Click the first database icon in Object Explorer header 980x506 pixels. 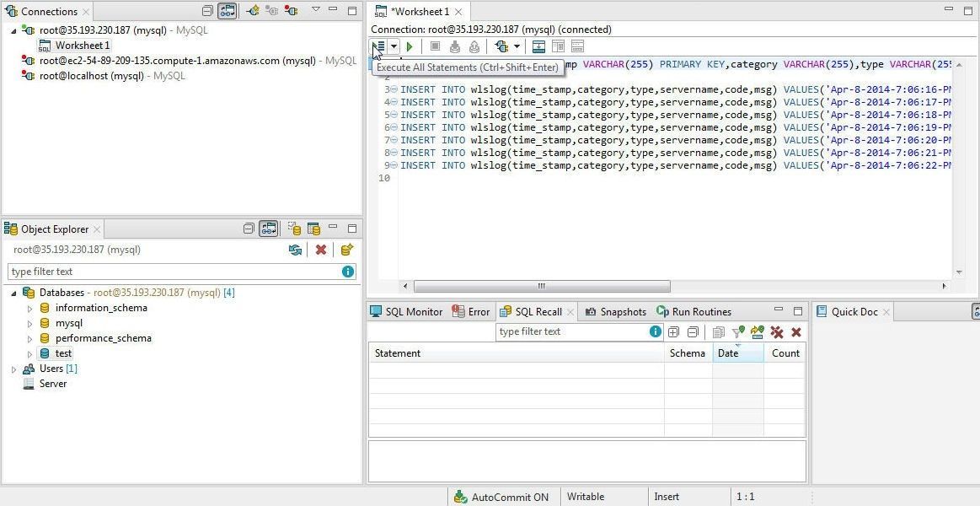294,229
